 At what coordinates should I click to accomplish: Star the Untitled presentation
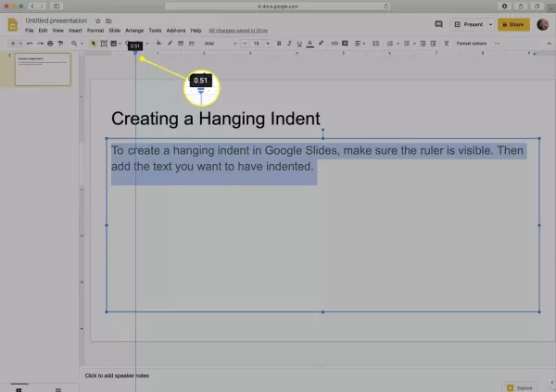(x=98, y=21)
